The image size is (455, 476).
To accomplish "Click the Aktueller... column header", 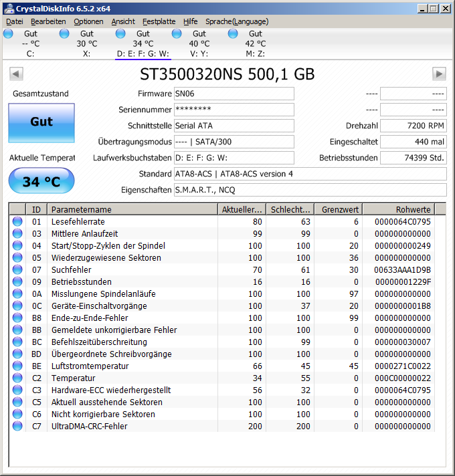I will tap(242, 209).
